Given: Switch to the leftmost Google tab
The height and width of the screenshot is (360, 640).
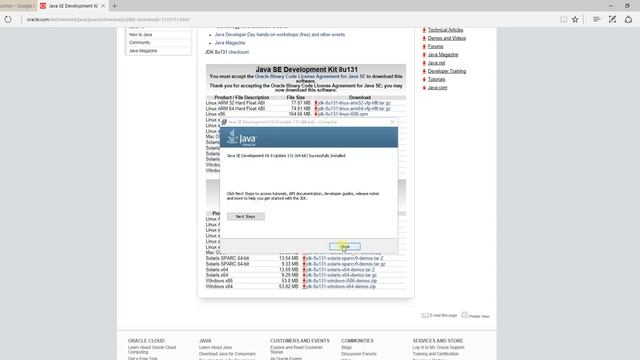Looking at the screenshot, I should click(18, 6).
